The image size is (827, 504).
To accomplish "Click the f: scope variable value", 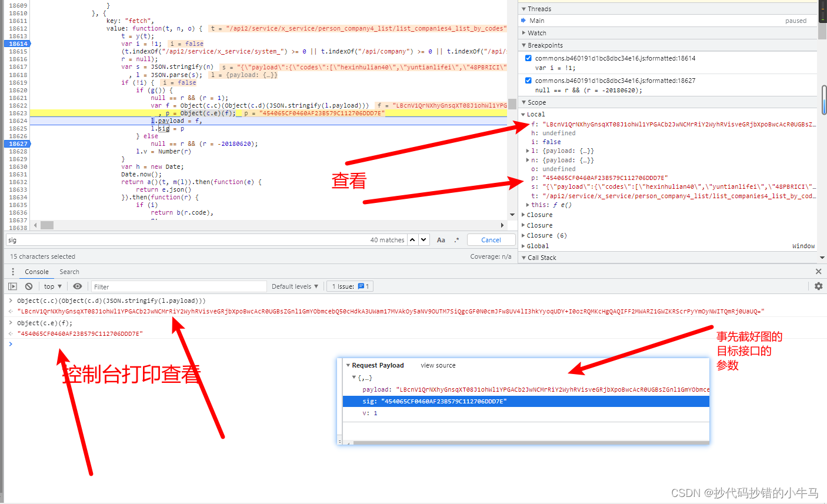I will 679,124.
